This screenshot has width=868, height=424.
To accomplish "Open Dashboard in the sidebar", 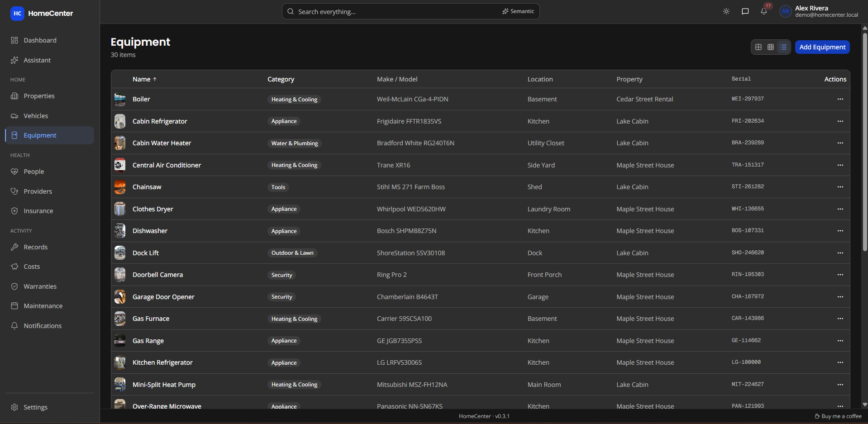I will click(x=49, y=40).
